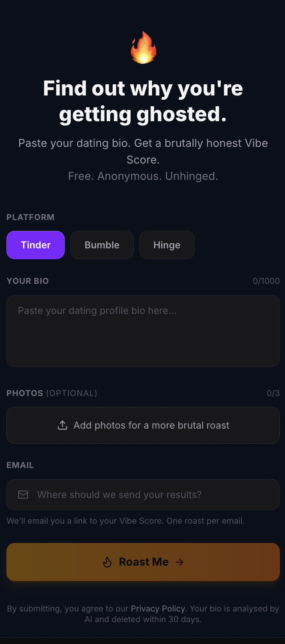Click inside the dating bio text area

pos(143,331)
